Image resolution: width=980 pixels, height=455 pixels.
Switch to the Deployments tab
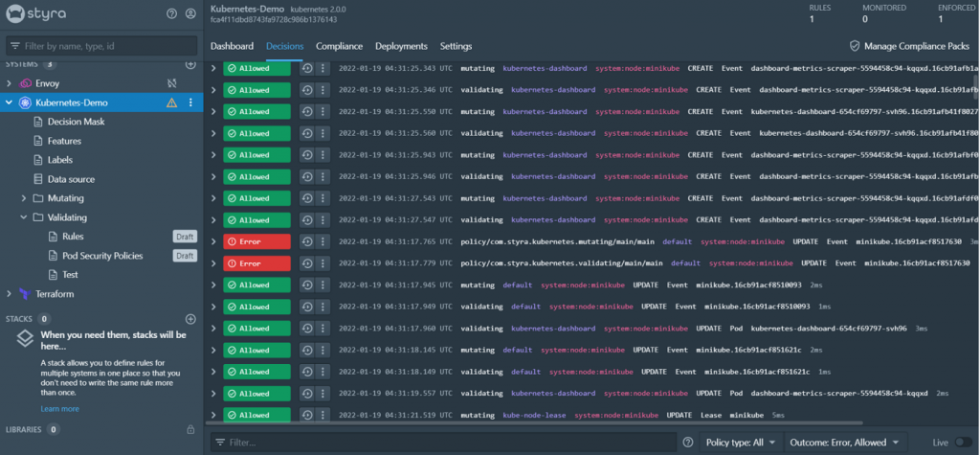(x=401, y=46)
